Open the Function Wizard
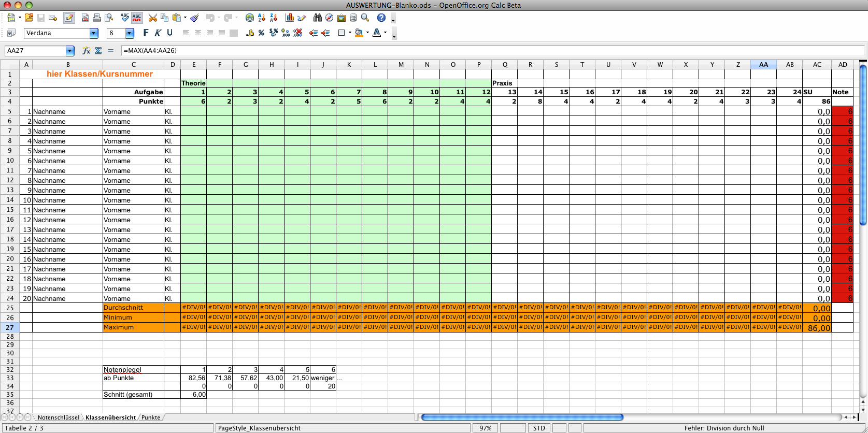868x433 pixels. point(86,51)
